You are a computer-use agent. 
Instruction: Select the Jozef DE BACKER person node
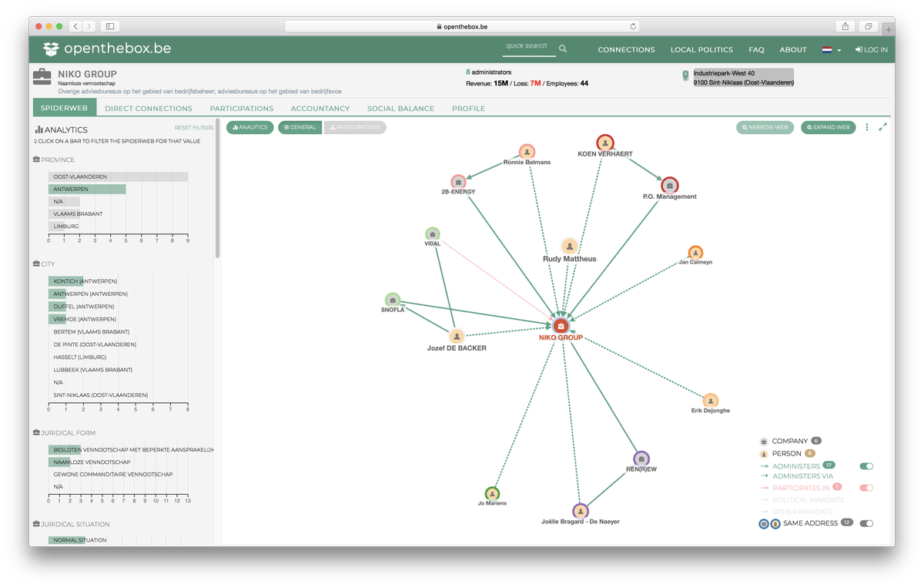[457, 336]
